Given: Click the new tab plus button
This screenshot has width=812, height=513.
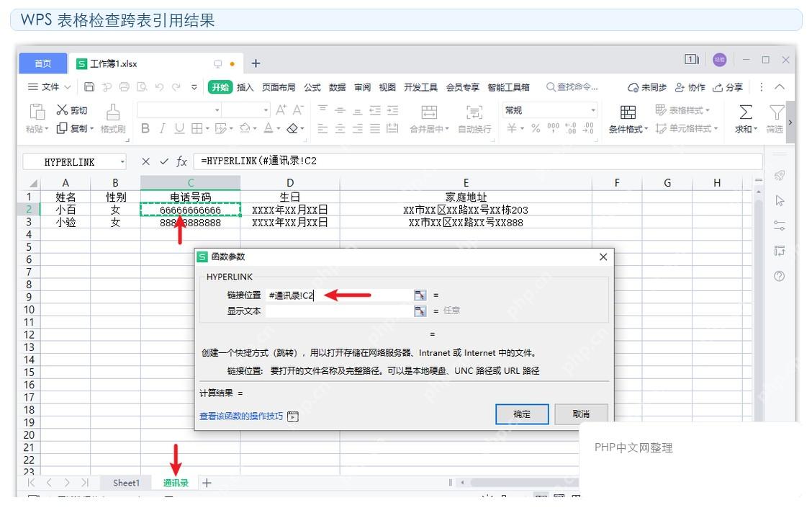Looking at the screenshot, I should (x=256, y=63).
